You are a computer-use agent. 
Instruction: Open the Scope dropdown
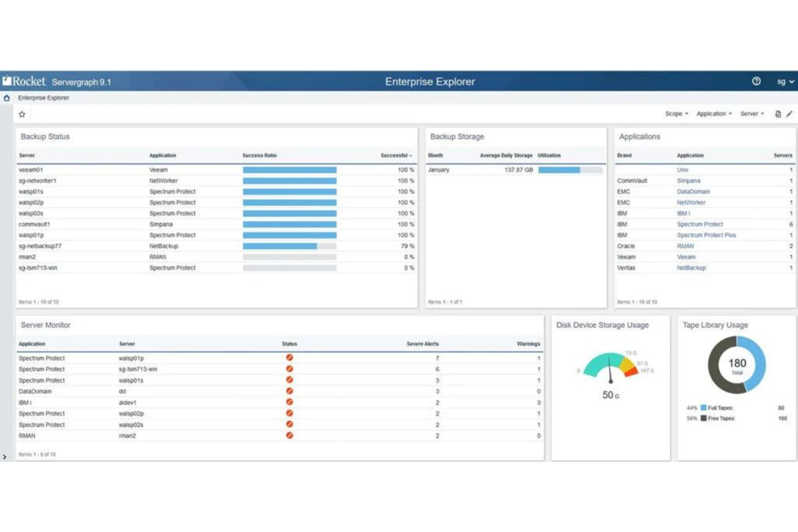[676, 114]
